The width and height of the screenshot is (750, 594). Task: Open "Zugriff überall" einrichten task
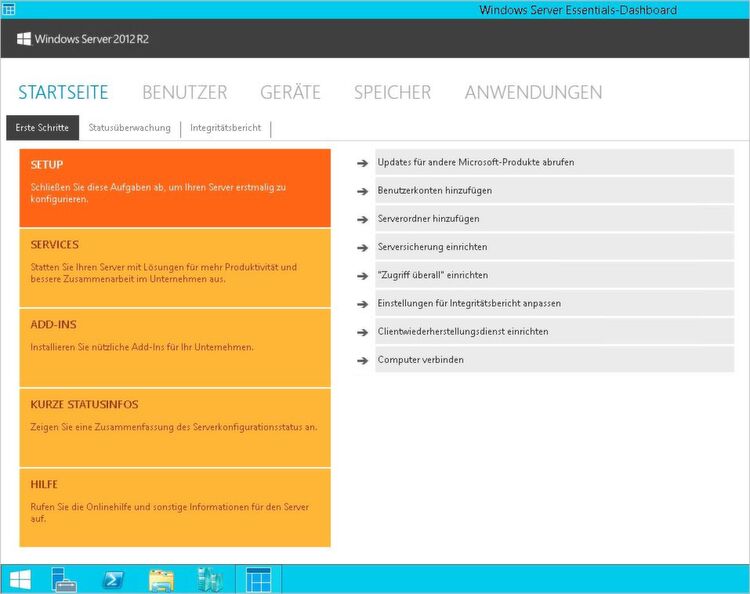coord(554,275)
